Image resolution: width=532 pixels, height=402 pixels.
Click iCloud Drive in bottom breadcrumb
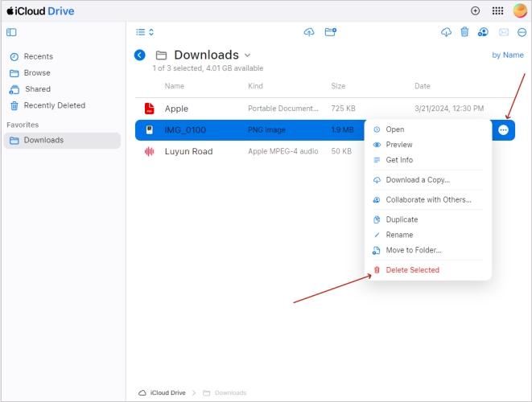tap(167, 392)
